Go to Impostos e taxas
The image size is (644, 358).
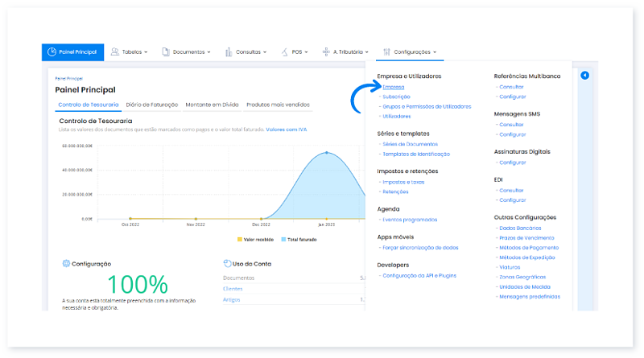point(403,182)
